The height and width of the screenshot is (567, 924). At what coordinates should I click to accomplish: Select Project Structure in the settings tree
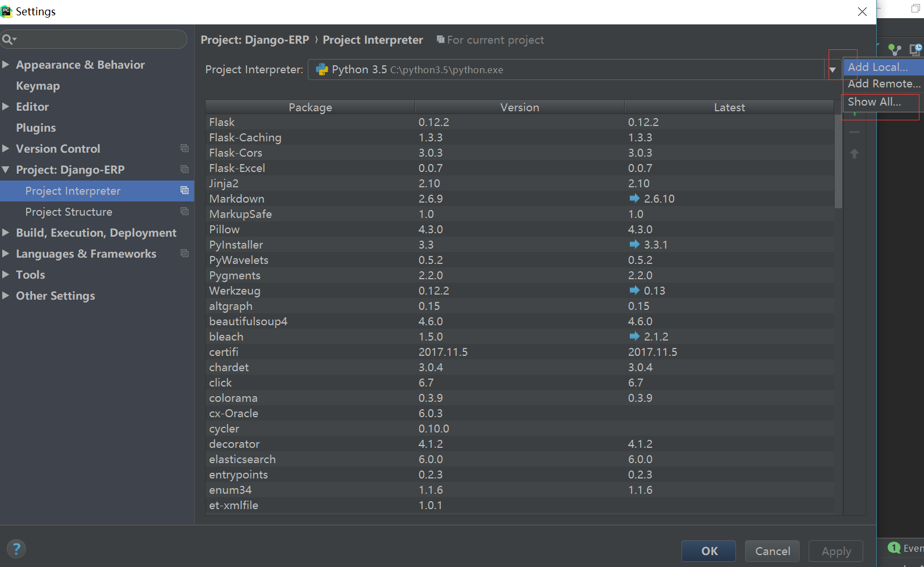pyautogui.click(x=69, y=212)
